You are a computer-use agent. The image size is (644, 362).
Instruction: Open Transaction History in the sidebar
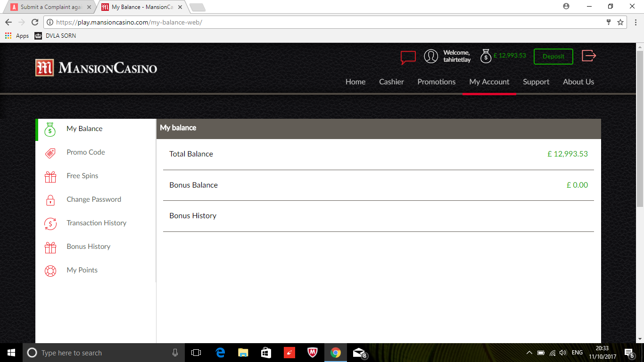tap(96, 223)
